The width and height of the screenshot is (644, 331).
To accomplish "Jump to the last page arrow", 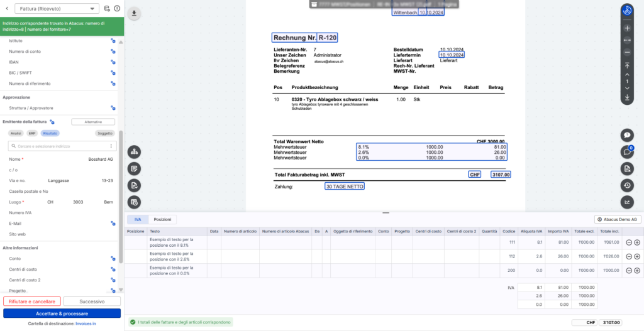I will [627, 97].
